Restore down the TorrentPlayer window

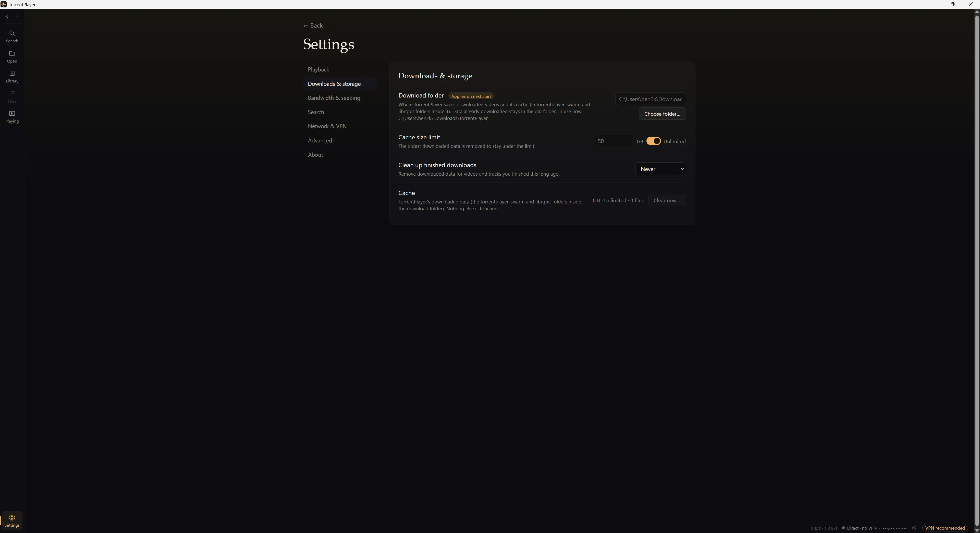click(952, 4)
